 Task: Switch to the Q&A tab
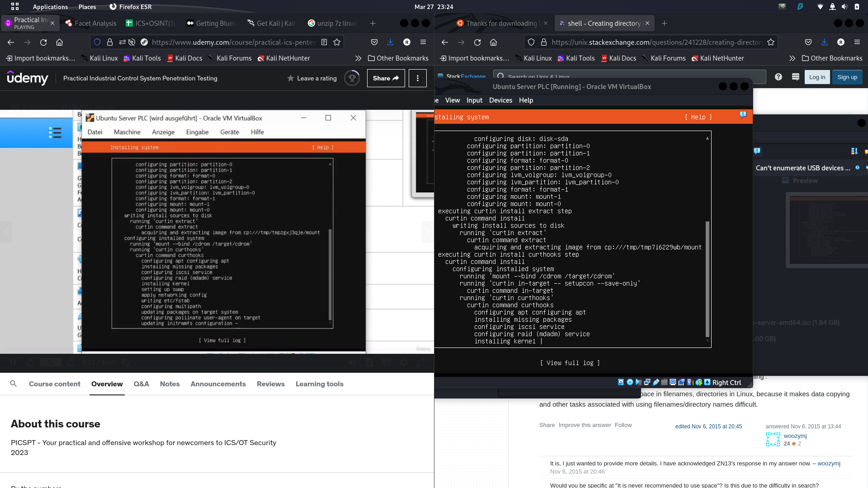tap(141, 384)
